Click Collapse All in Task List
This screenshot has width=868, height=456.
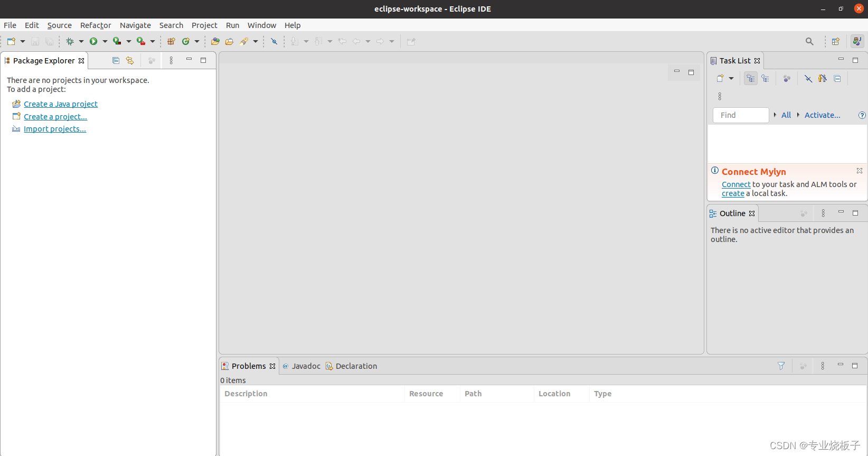(x=837, y=79)
